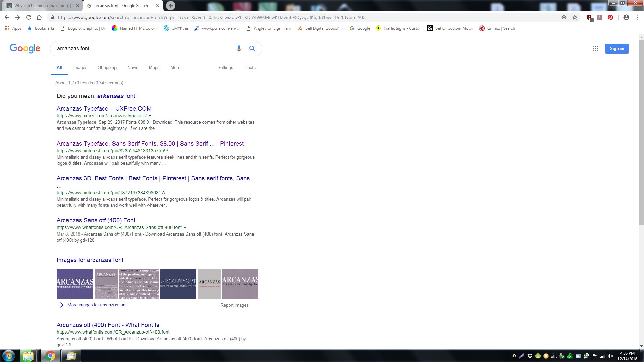Open the dark blue ARCANZAS 3D image thumbnail
644x362 pixels.
tap(178, 284)
